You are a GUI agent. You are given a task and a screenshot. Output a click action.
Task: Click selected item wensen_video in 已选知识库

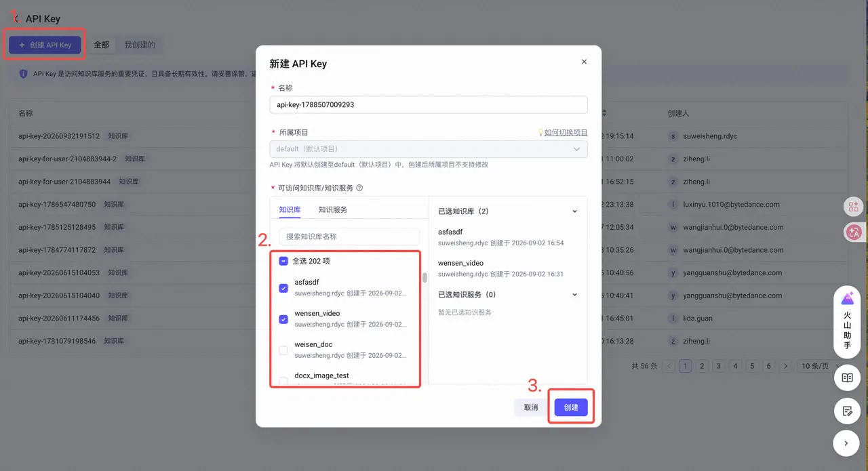(x=501, y=268)
